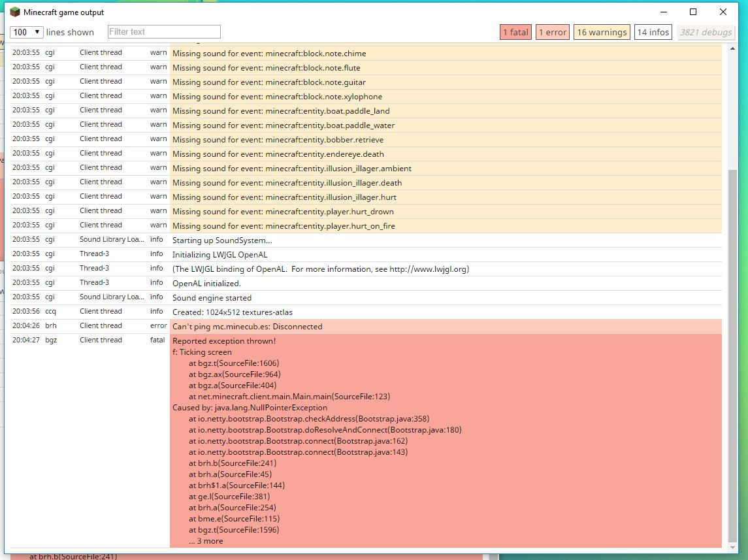Minimize the Minecraft game output window
Screen dimensions: 748x560
click(x=663, y=12)
